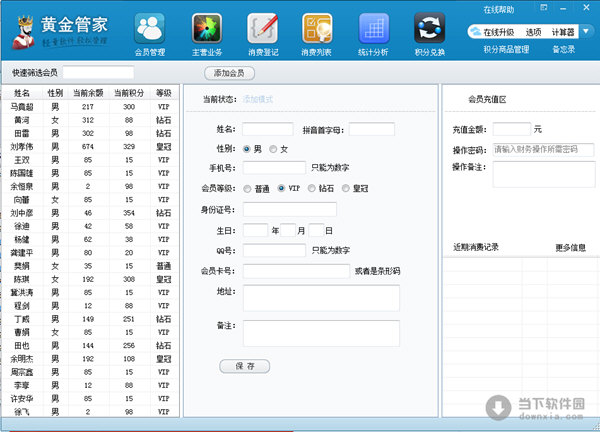This screenshot has height=432, width=600.
Task: Open 统计分析 statistics analysis
Action: [373, 32]
